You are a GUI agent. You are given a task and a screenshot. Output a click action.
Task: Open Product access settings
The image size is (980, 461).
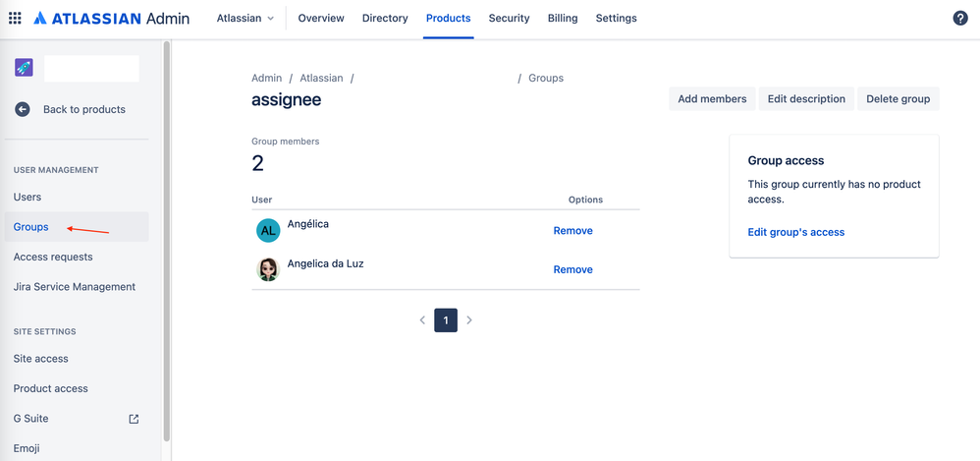click(x=77, y=388)
